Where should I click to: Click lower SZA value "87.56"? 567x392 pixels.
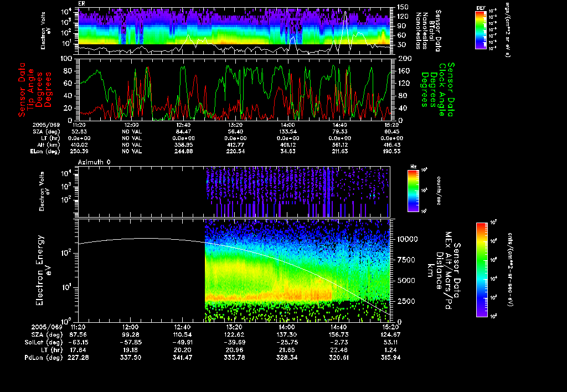(x=78, y=335)
